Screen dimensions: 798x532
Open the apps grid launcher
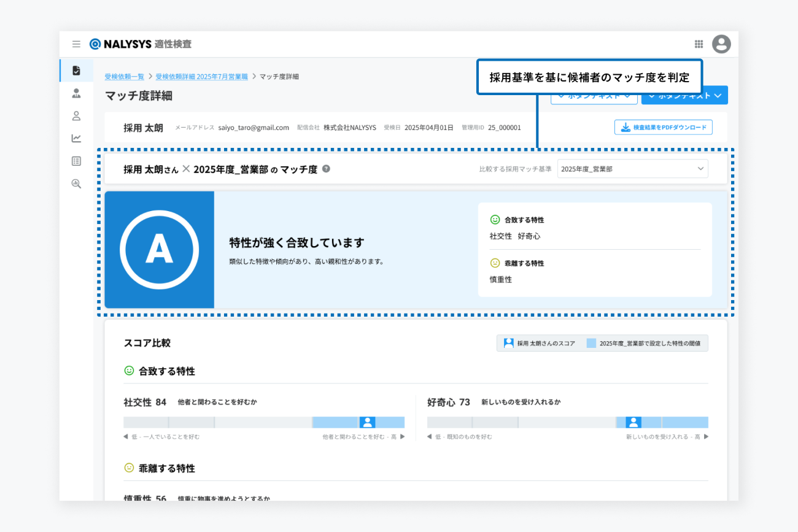(699, 44)
